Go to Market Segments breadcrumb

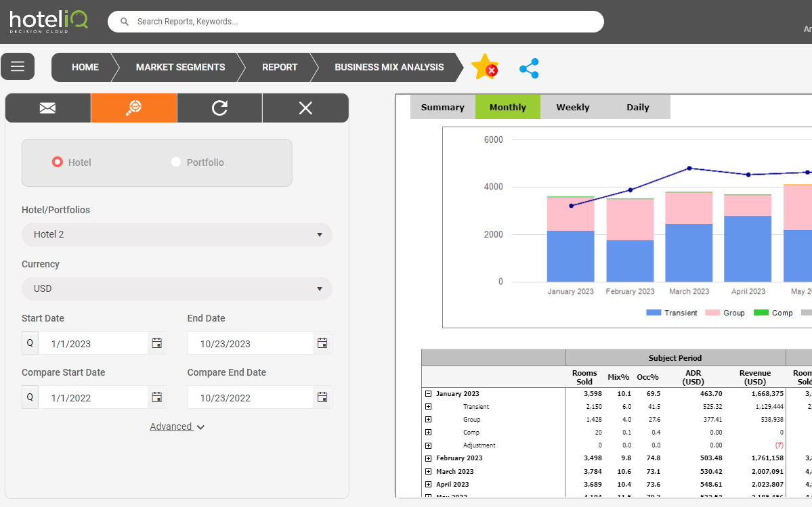[x=180, y=67]
